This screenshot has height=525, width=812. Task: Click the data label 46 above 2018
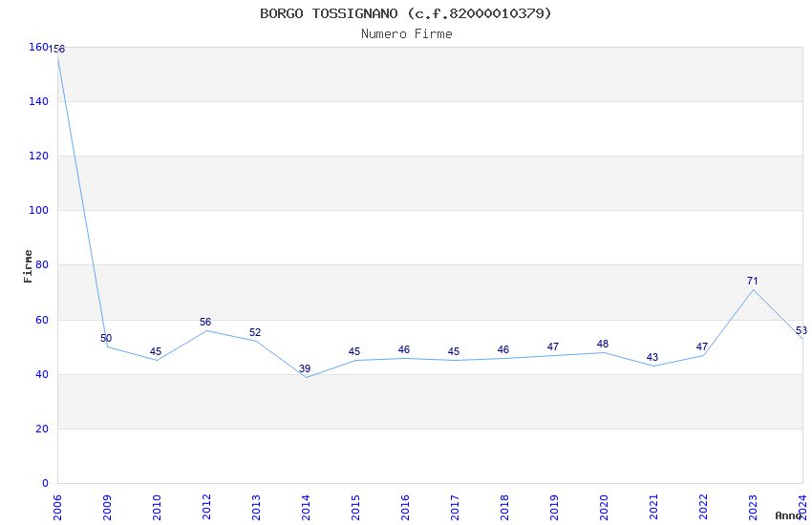tap(502, 349)
